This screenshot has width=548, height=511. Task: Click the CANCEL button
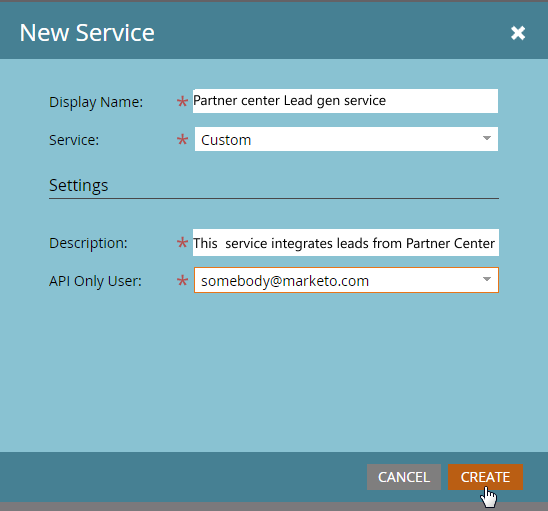pyautogui.click(x=404, y=477)
